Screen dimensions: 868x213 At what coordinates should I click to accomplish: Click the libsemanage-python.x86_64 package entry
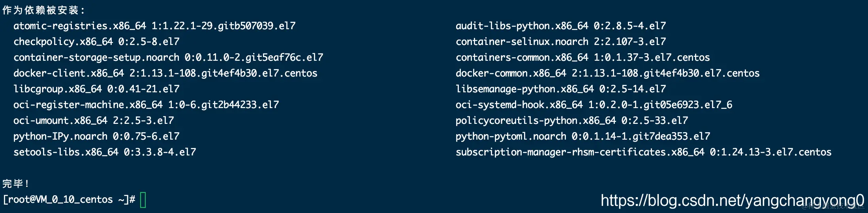(561, 89)
